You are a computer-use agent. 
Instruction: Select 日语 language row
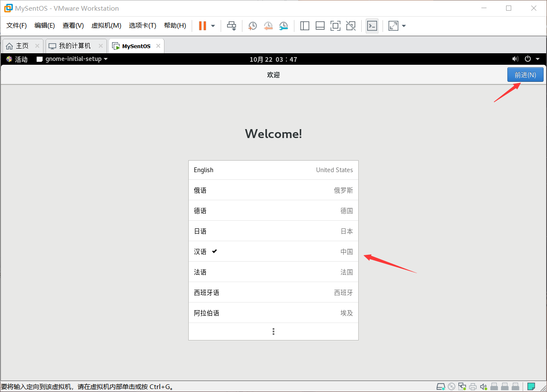273,231
